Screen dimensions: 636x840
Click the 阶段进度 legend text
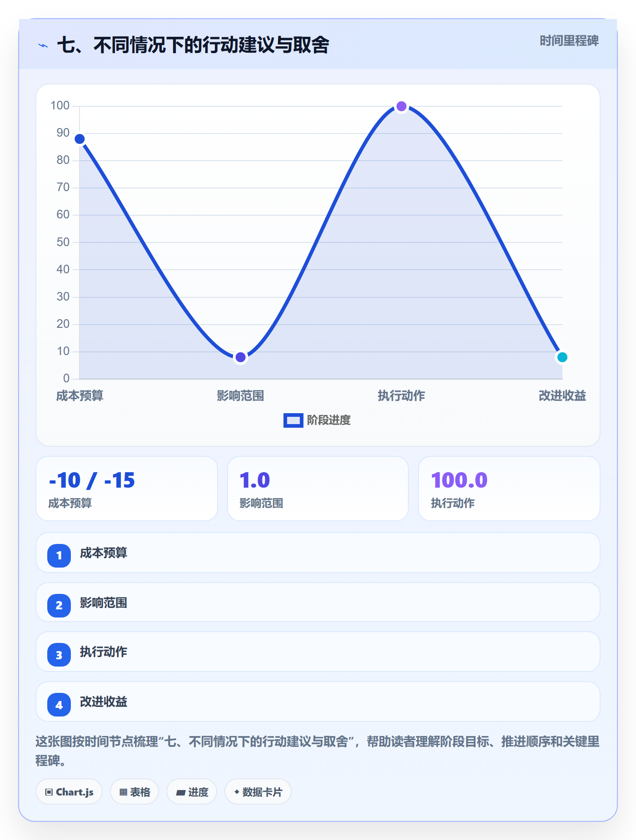pos(329,420)
